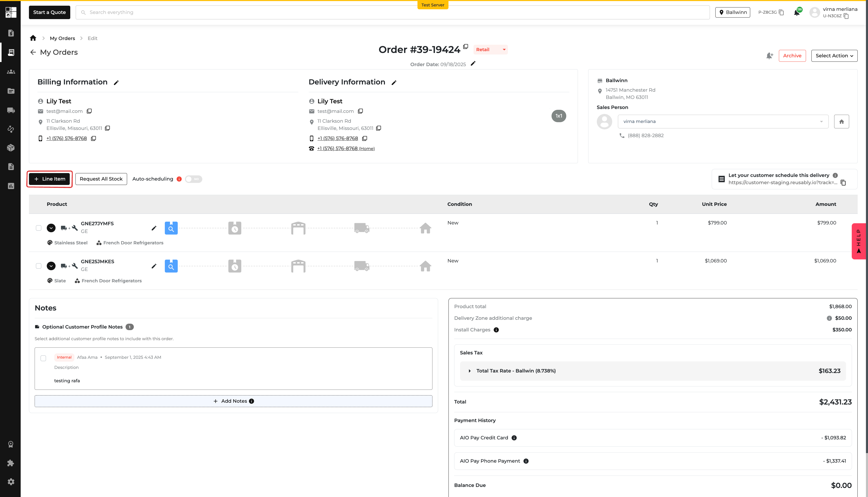This screenshot has height=497, width=868.
Task: Click the virna merliana profile avatar
Action: pos(815,12)
